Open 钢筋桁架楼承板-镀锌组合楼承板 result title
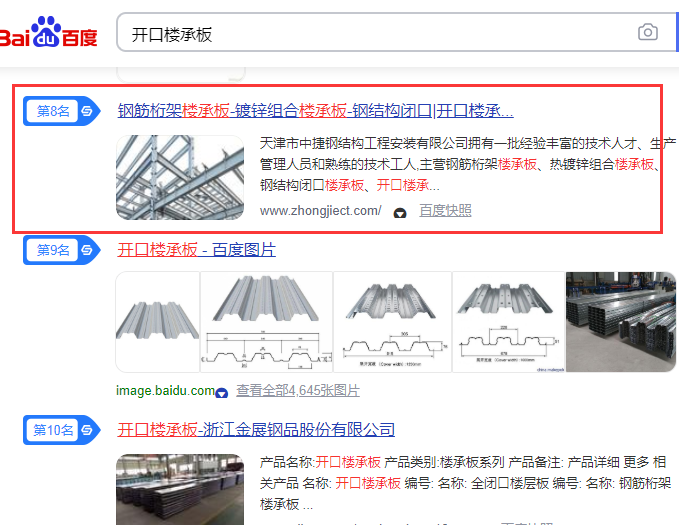This screenshot has width=679, height=525. click(x=315, y=111)
